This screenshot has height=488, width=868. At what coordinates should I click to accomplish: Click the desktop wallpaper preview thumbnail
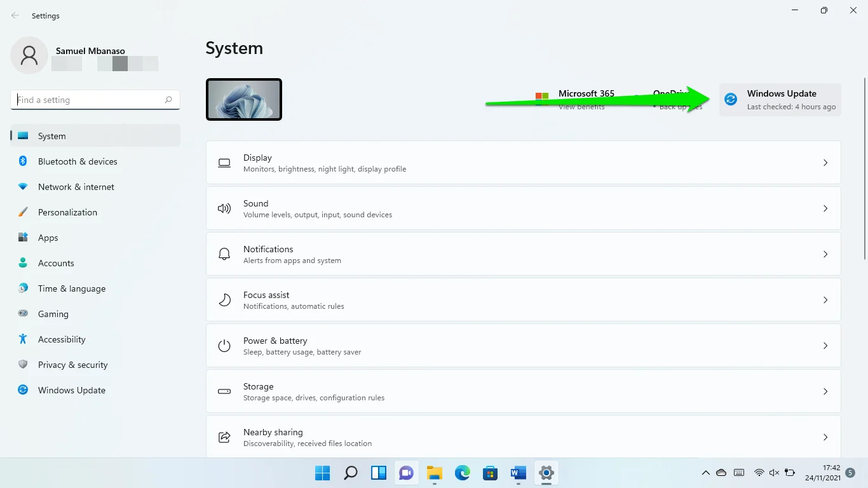tap(244, 99)
